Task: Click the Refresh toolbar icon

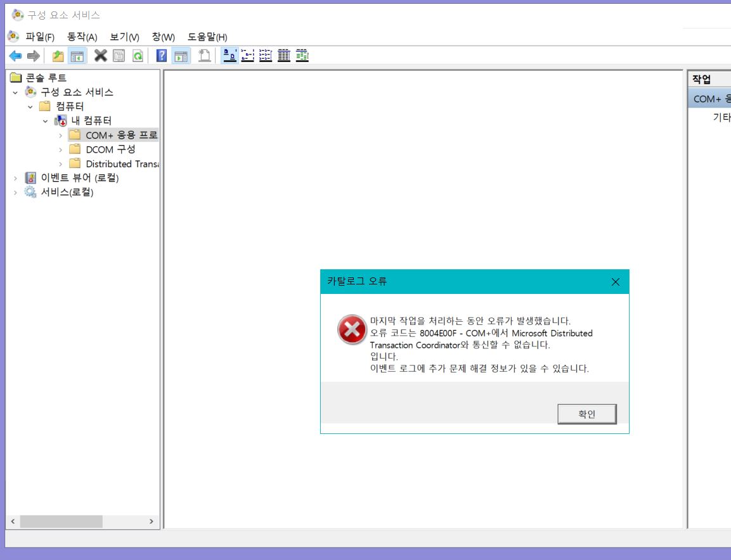Action: (138, 56)
